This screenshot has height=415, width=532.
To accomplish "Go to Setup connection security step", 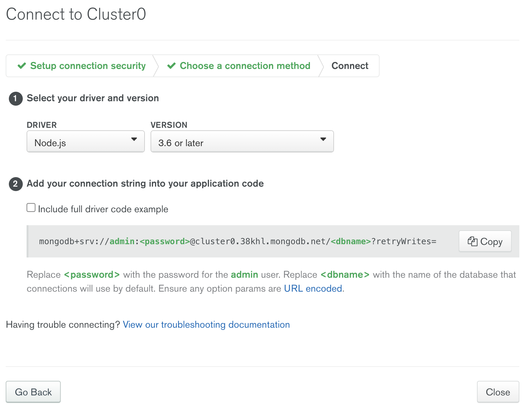I will [x=88, y=66].
